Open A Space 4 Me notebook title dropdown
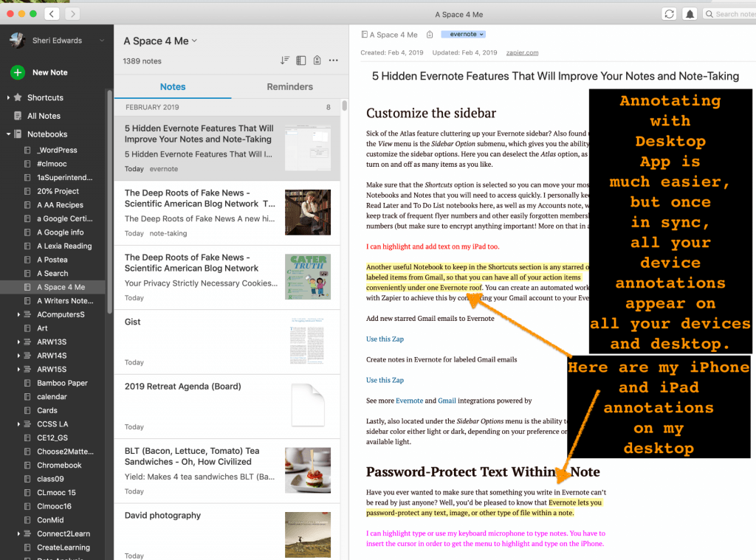The width and height of the screenshot is (756, 560). click(x=194, y=41)
